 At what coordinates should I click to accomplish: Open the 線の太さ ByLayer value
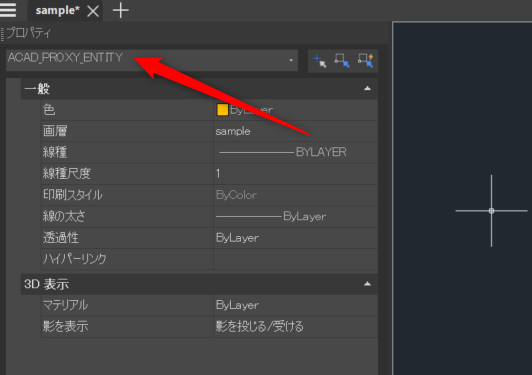click(x=296, y=216)
